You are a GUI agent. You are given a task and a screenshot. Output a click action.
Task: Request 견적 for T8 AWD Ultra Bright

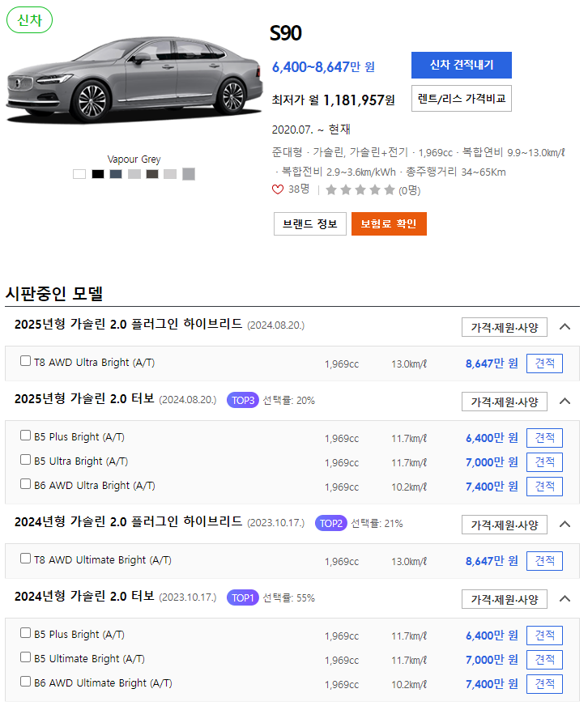(x=544, y=364)
